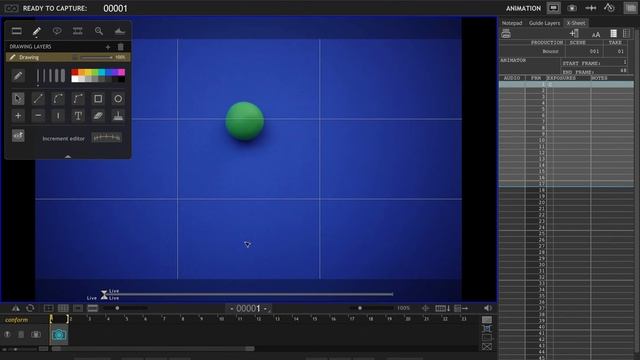Viewport: 640px width, 360px height.
Task: Click the conform timeline label
Action: (16, 320)
